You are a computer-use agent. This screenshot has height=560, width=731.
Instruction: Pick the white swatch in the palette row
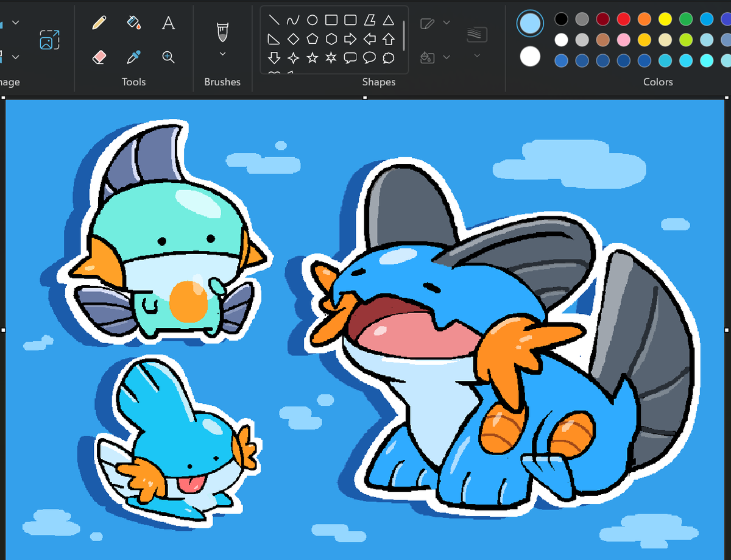562,40
